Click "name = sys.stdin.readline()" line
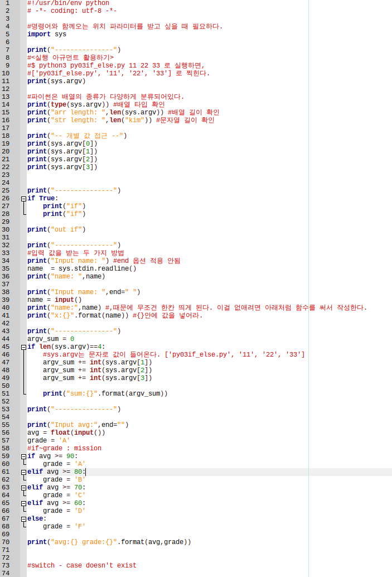This screenshot has height=577, width=392. [81, 268]
